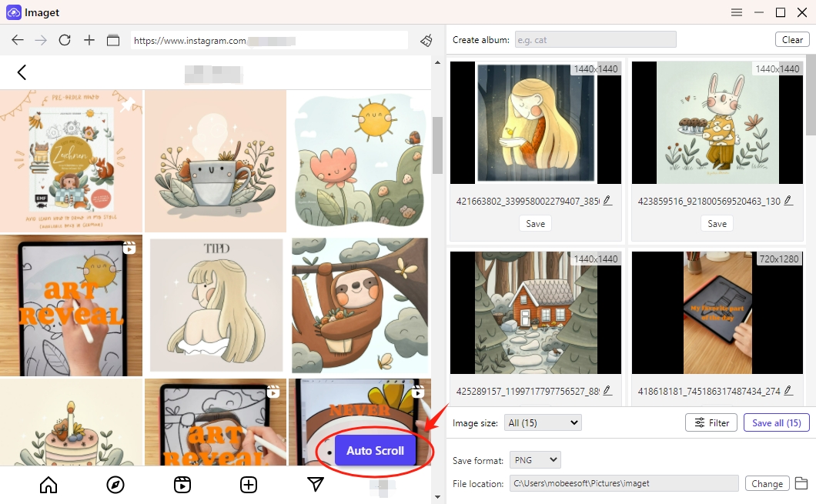
Task: Refresh the Instagram page with the reload icon
Action: coord(65,40)
